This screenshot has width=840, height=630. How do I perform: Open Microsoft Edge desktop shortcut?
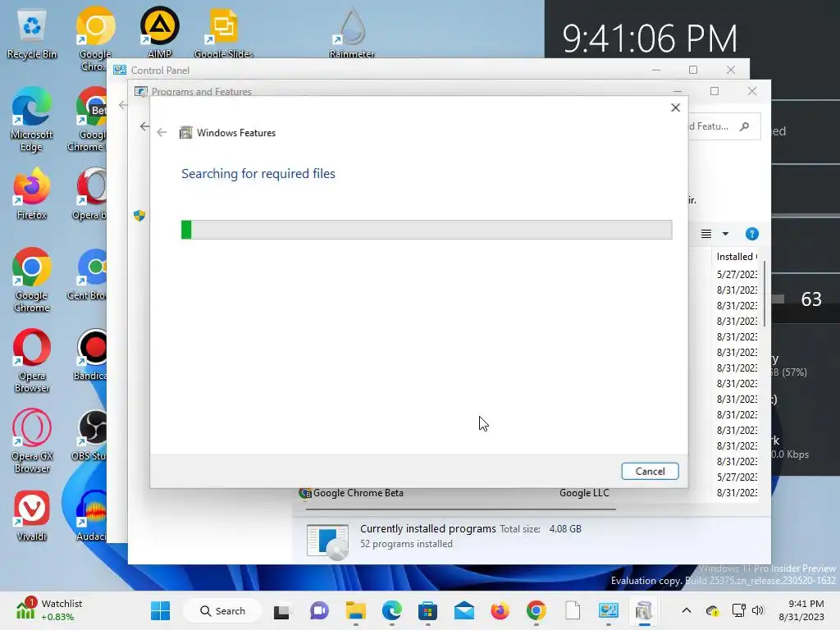click(31, 120)
